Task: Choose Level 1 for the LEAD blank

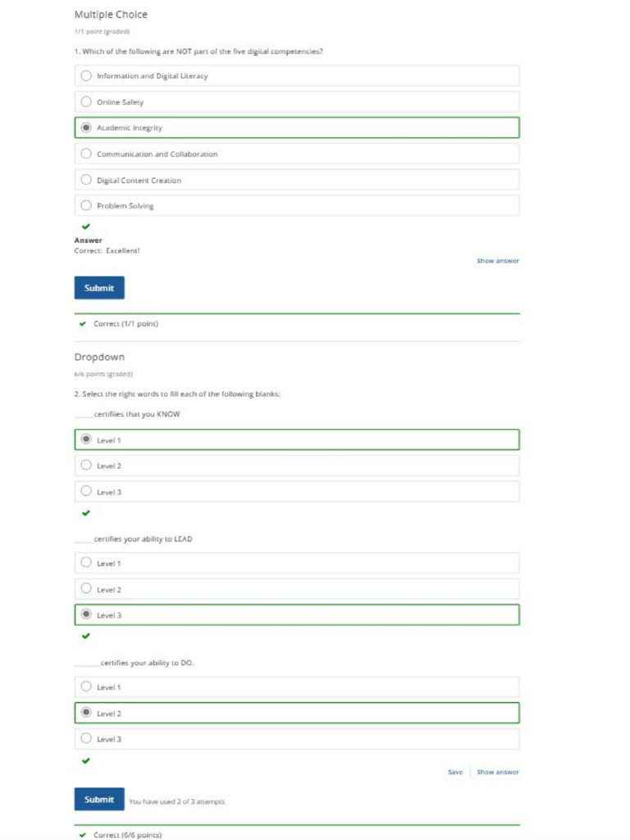Action: point(86,564)
